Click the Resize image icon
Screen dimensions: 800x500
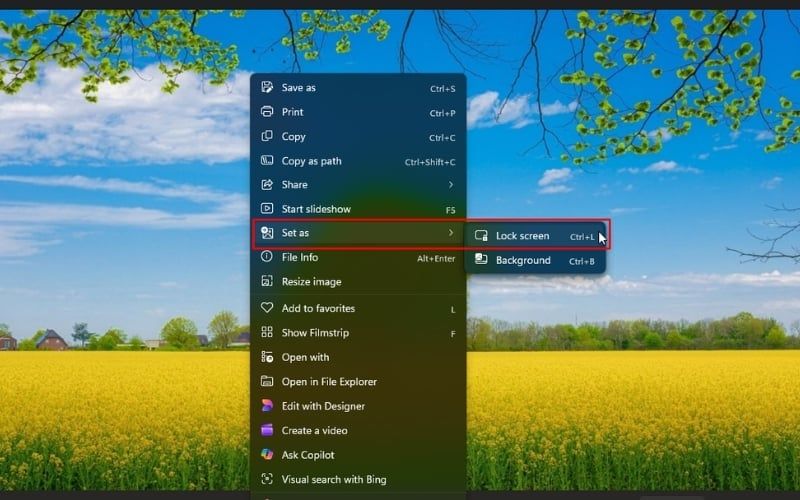tap(267, 281)
